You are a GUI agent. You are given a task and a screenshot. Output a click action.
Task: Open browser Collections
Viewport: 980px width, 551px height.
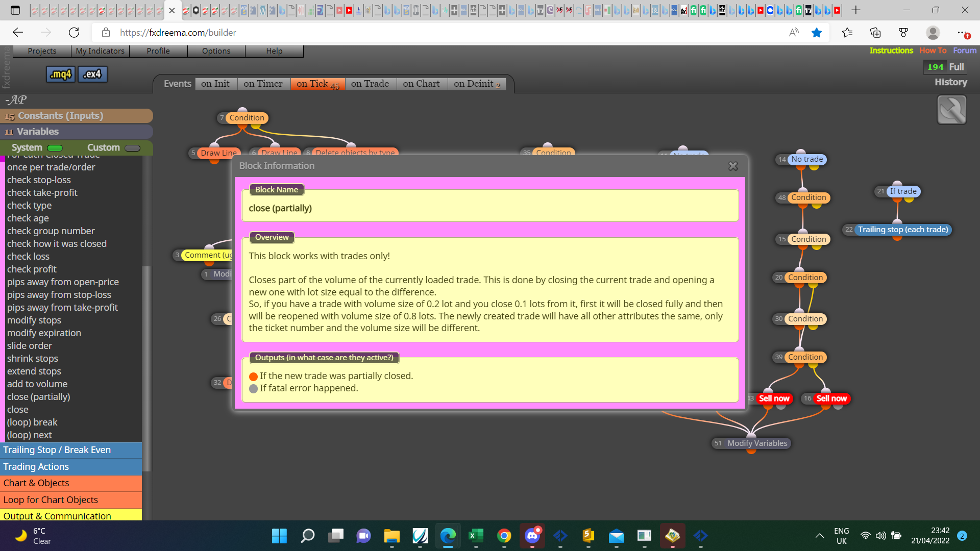point(875,33)
